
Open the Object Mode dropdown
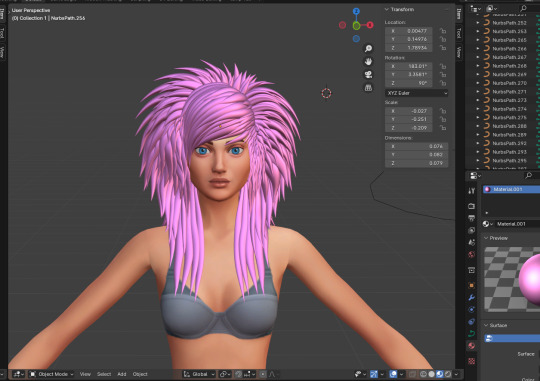click(51, 374)
